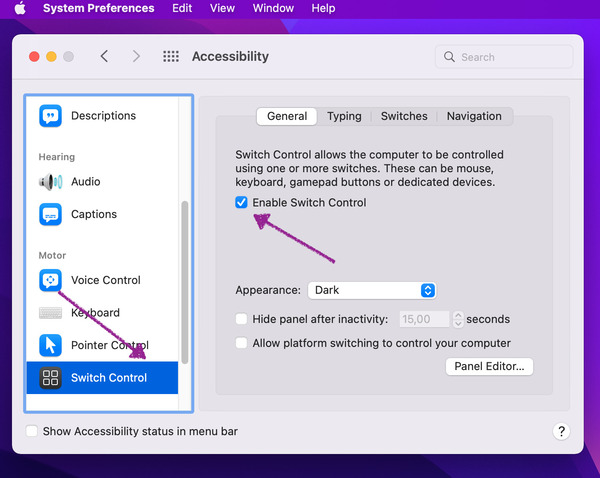
Task: Go forward with the right chevron
Action: coord(136,56)
